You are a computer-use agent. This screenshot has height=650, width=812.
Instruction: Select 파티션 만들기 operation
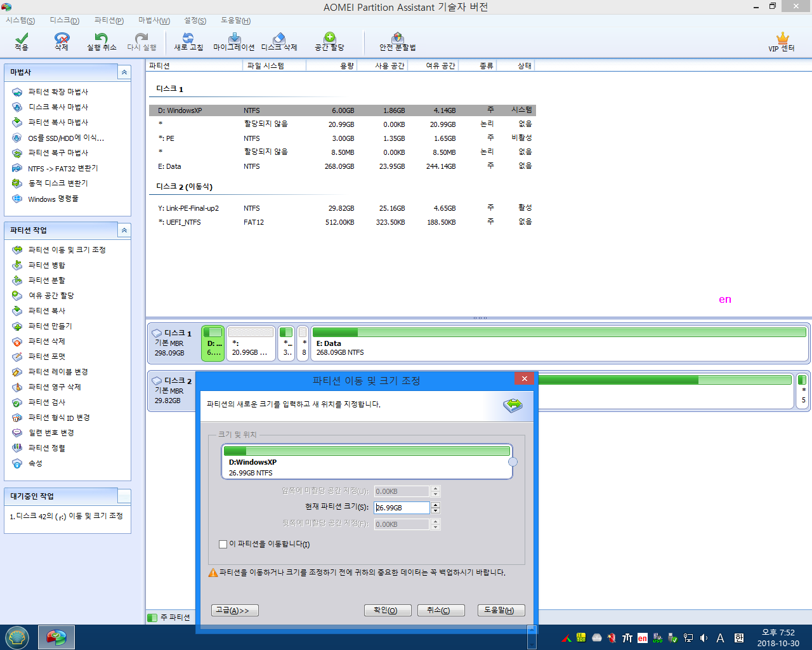click(50, 326)
